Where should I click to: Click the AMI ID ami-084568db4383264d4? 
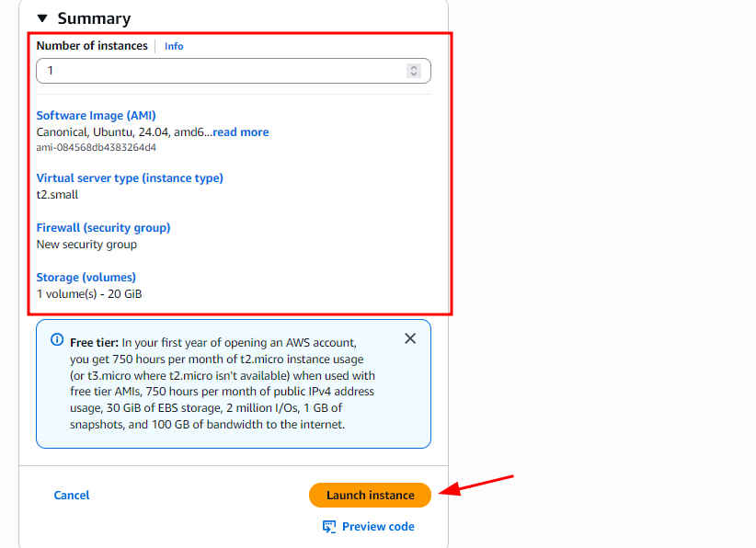pos(96,147)
